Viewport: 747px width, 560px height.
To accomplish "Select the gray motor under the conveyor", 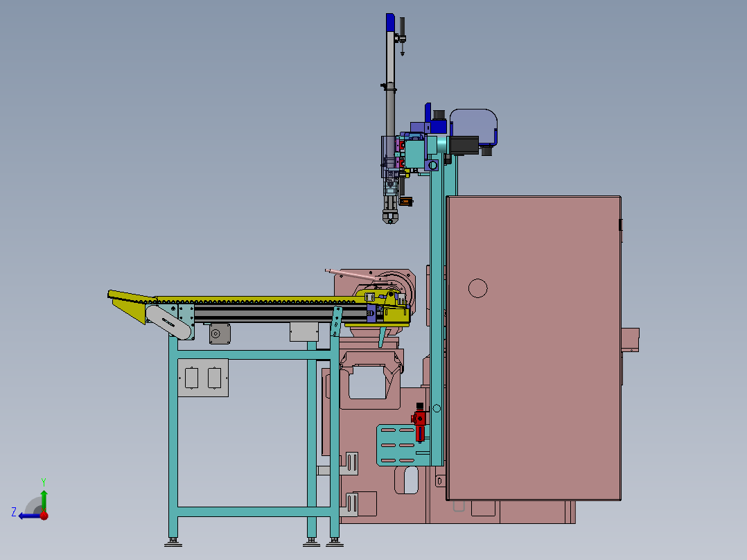I will click(220, 333).
